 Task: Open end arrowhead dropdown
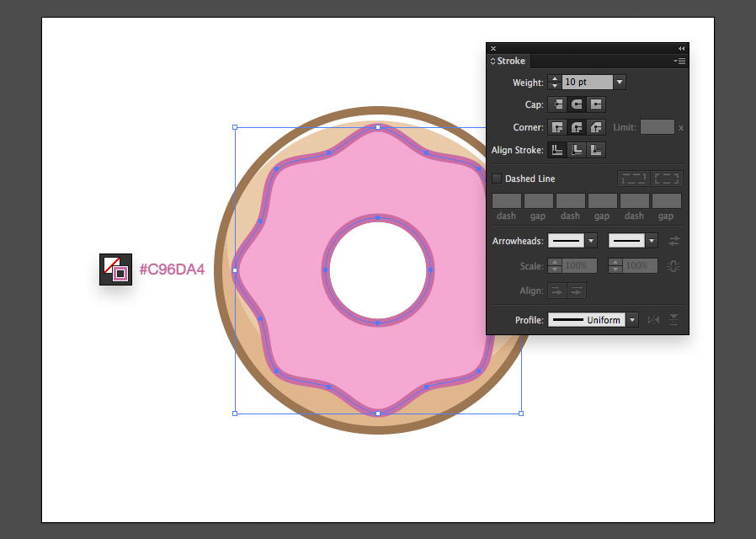pyautogui.click(x=652, y=241)
